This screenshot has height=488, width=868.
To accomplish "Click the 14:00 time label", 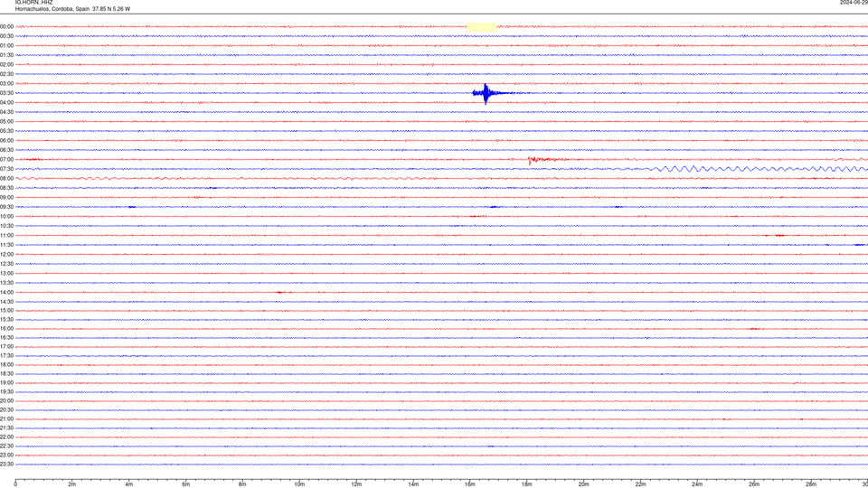I will tap(6, 292).
